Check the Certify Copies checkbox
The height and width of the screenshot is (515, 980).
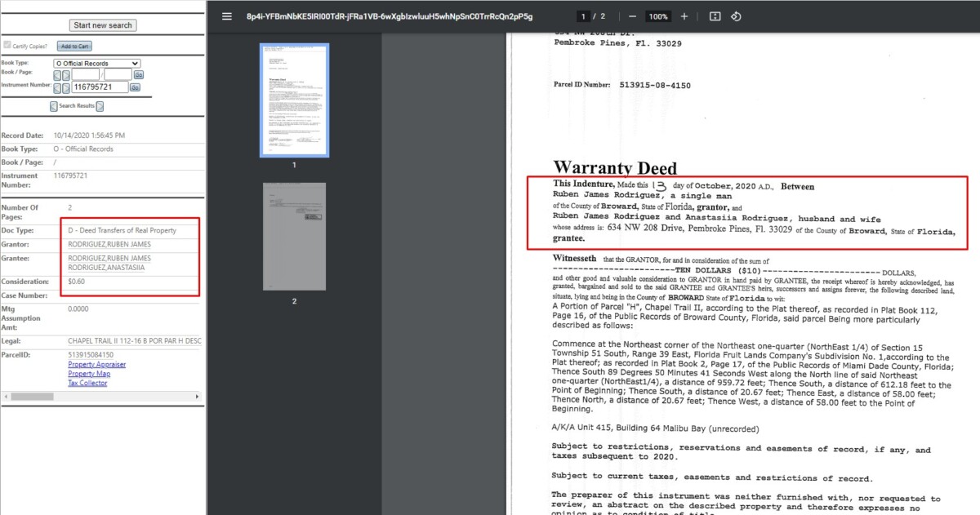pyautogui.click(x=7, y=46)
